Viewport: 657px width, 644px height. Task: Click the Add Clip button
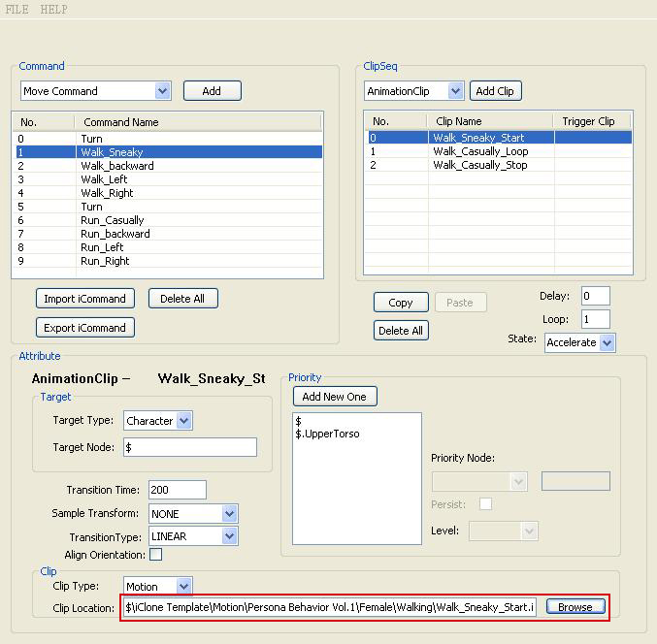click(x=495, y=91)
